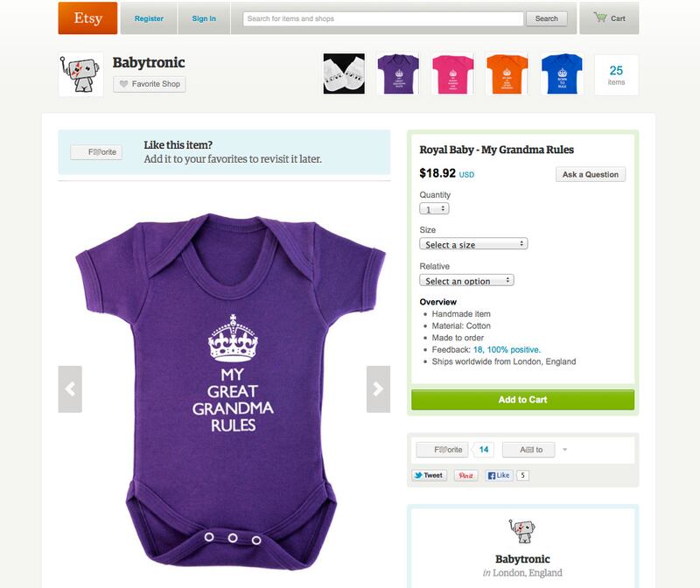Open the 18, 100% positive feedback link
The image size is (700, 588).
tap(507, 350)
